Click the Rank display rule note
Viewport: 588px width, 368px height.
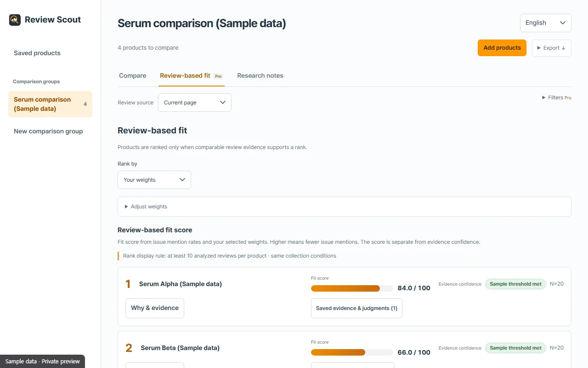pyautogui.click(x=230, y=256)
